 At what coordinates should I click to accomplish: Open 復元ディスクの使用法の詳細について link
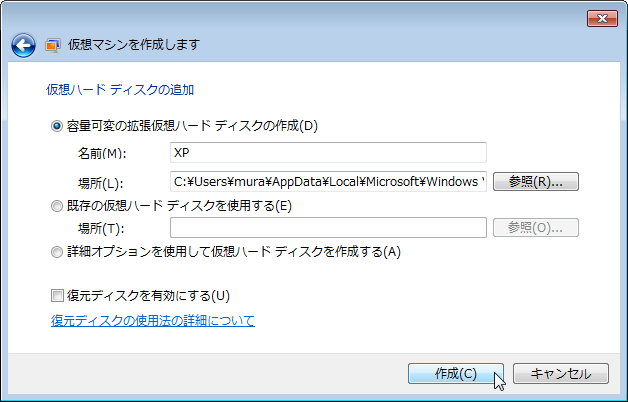pyautogui.click(x=153, y=320)
